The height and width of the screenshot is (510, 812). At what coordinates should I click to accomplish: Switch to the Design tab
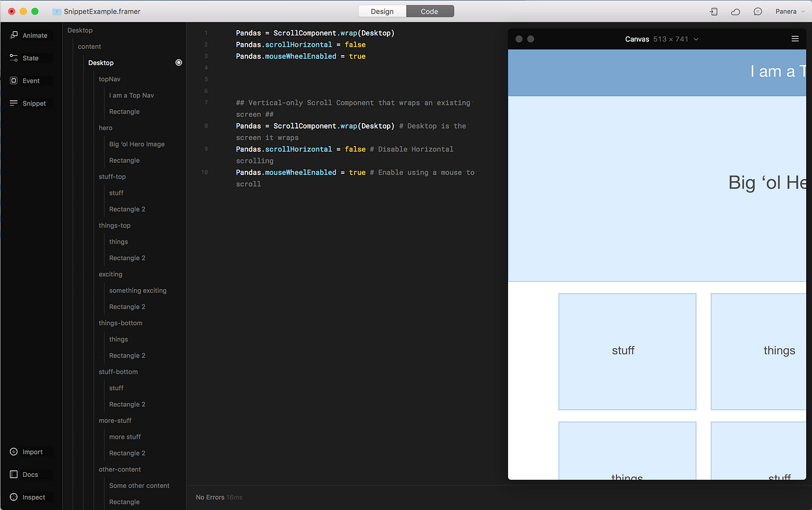click(x=382, y=12)
